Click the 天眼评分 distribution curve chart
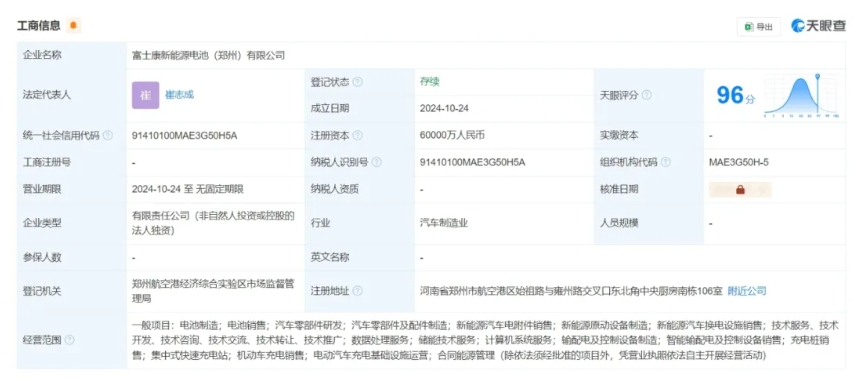861x381 pixels. tap(801, 95)
